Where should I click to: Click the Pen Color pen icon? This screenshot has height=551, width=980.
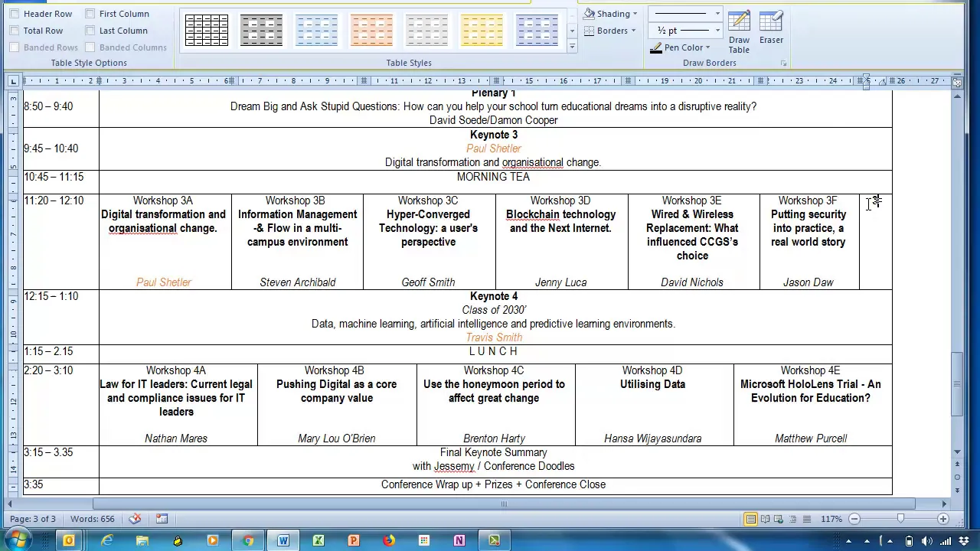coord(656,47)
